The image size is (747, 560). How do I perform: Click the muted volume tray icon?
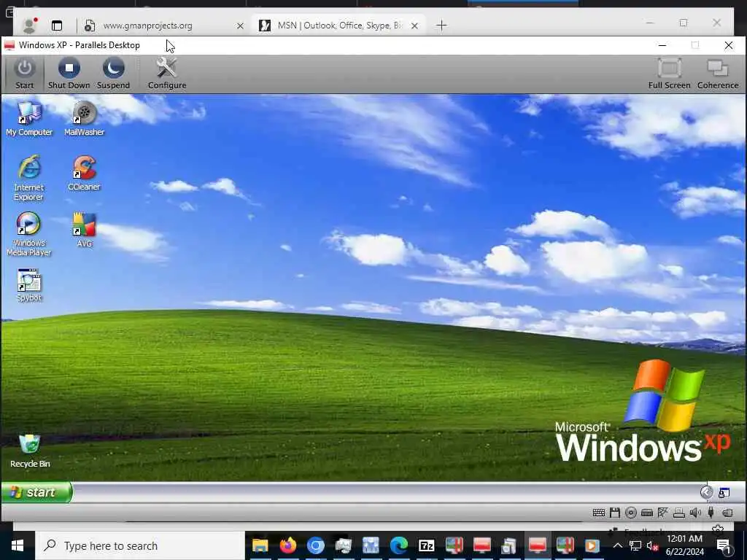coord(652,545)
